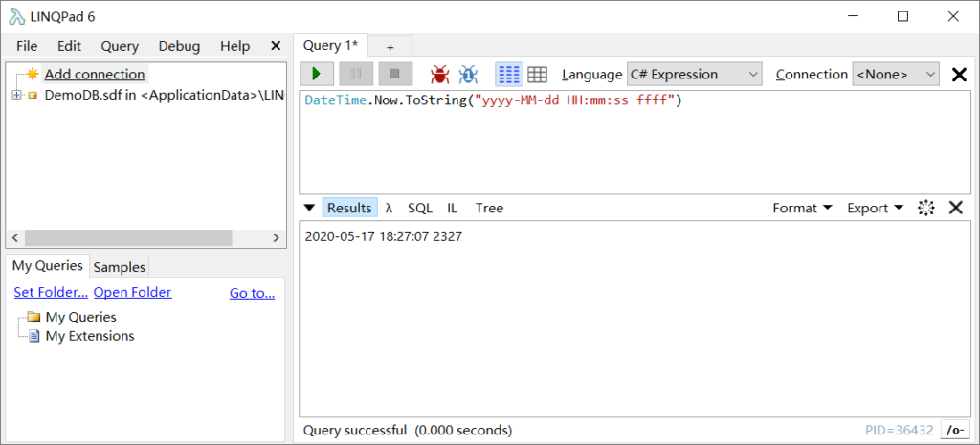Switch to the lambda output tab
Image resolution: width=980 pixels, height=445 pixels.
point(389,208)
